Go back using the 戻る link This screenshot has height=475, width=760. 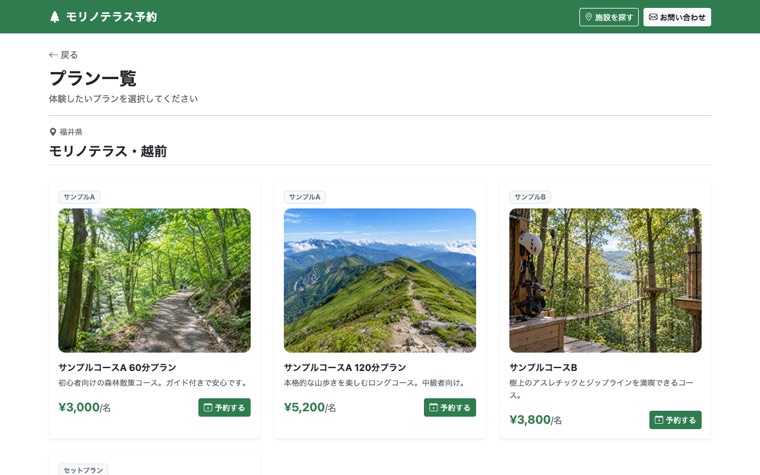(x=63, y=55)
